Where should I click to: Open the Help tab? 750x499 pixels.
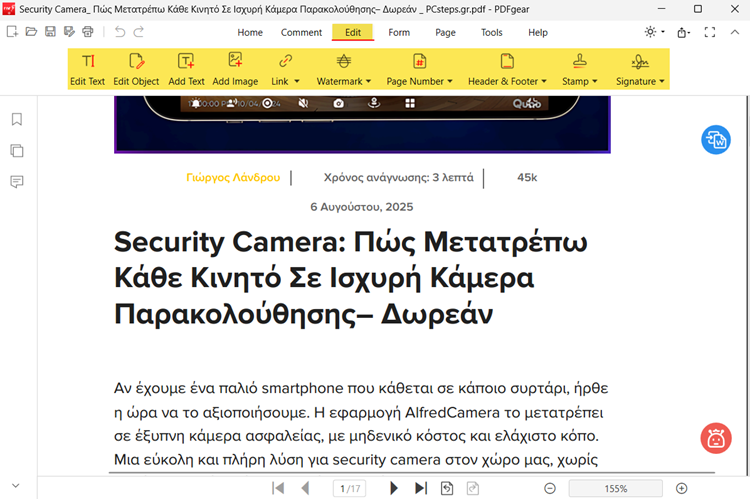coord(538,33)
